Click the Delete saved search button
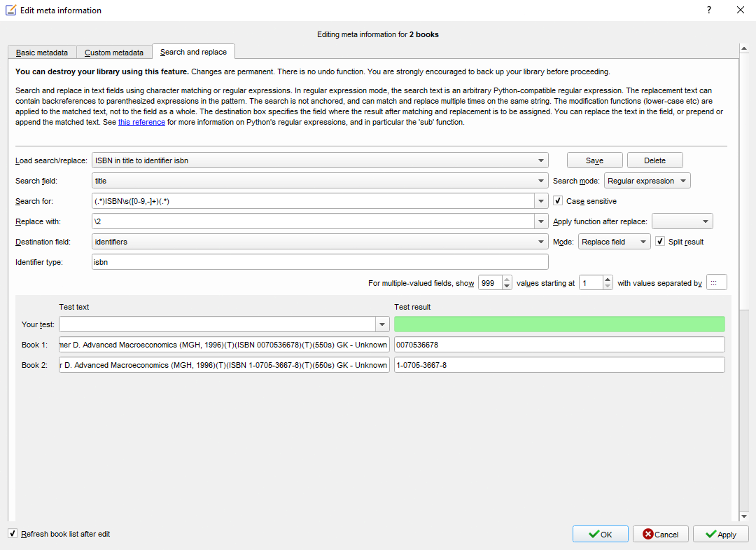Screen dimensions: 756x550 click(x=654, y=160)
